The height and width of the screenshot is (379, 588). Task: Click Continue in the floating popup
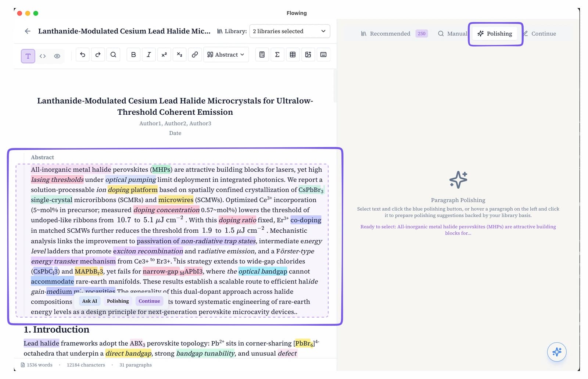[x=149, y=301]
